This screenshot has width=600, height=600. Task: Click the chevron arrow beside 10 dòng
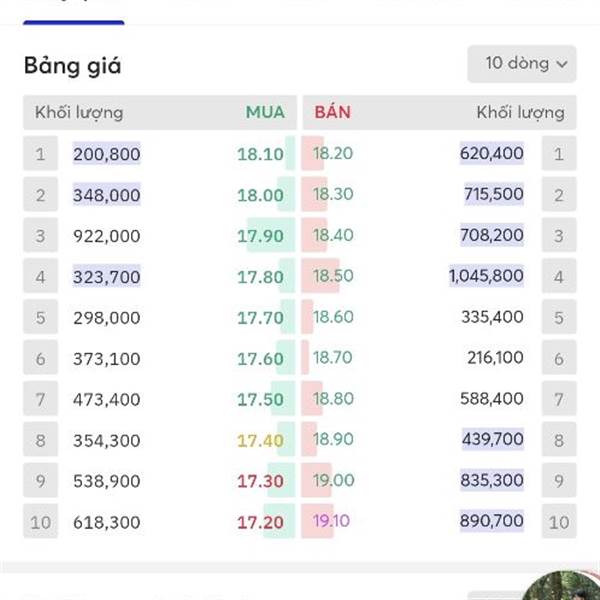[561, 64]
